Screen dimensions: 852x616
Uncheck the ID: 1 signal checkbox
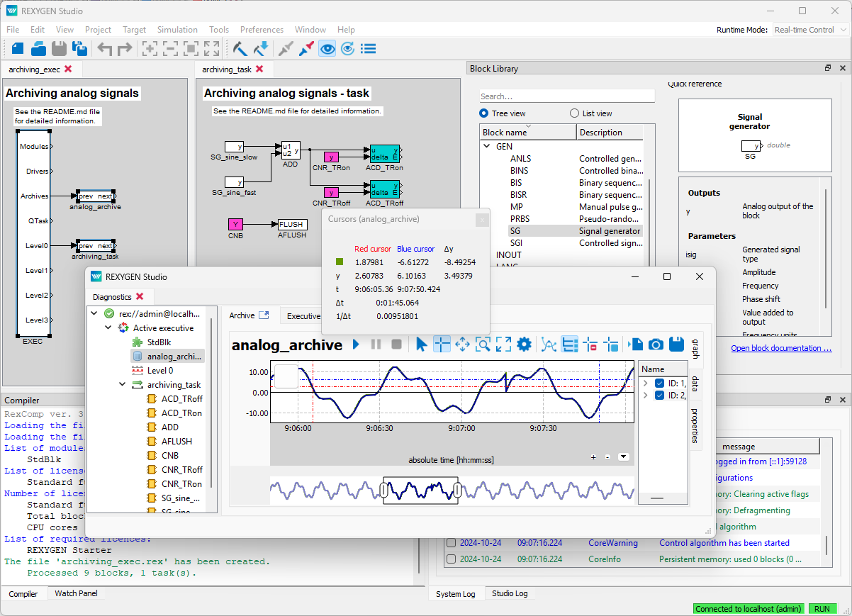(x=660, y=383)
